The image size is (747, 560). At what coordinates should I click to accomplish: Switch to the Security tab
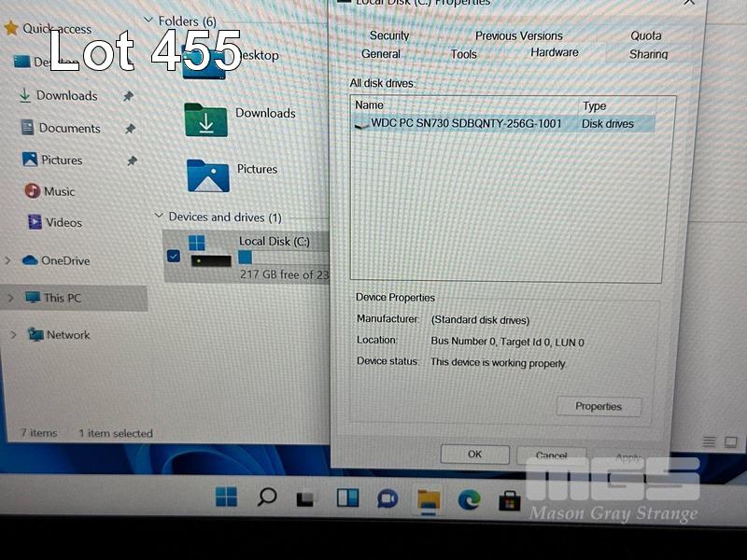tap(389, 35)
